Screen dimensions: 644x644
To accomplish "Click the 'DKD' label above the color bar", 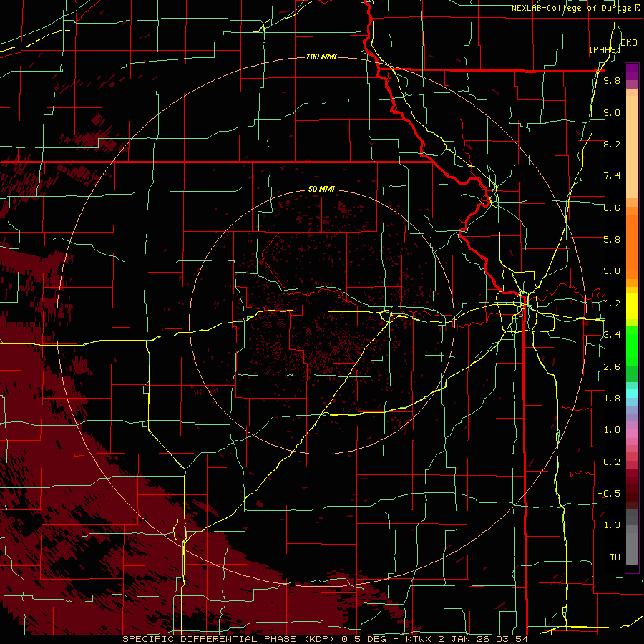I will point(629,43).
